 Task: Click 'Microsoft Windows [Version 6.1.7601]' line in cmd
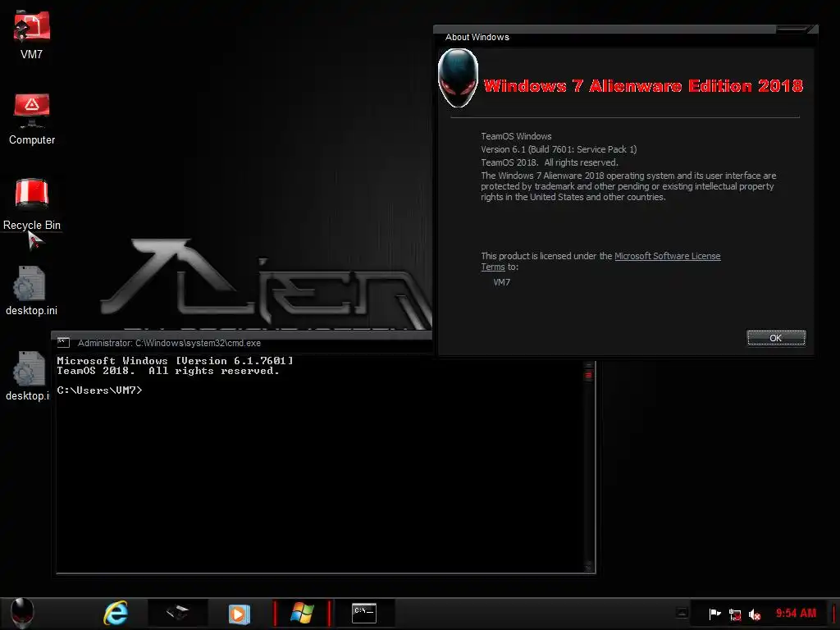coord(176,361)
